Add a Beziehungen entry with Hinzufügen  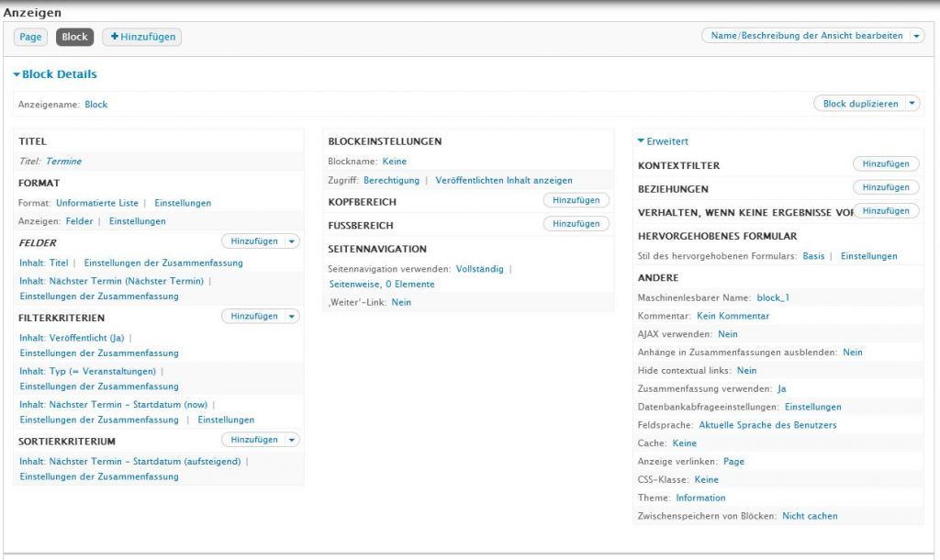[886, 187]
